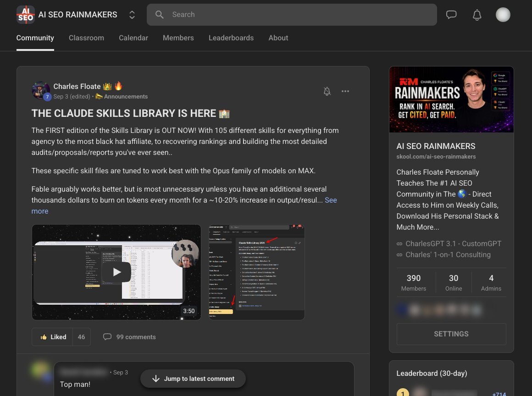Go to the About tab
The width and height of the screenshot is (532, 396).
(278, 38)
